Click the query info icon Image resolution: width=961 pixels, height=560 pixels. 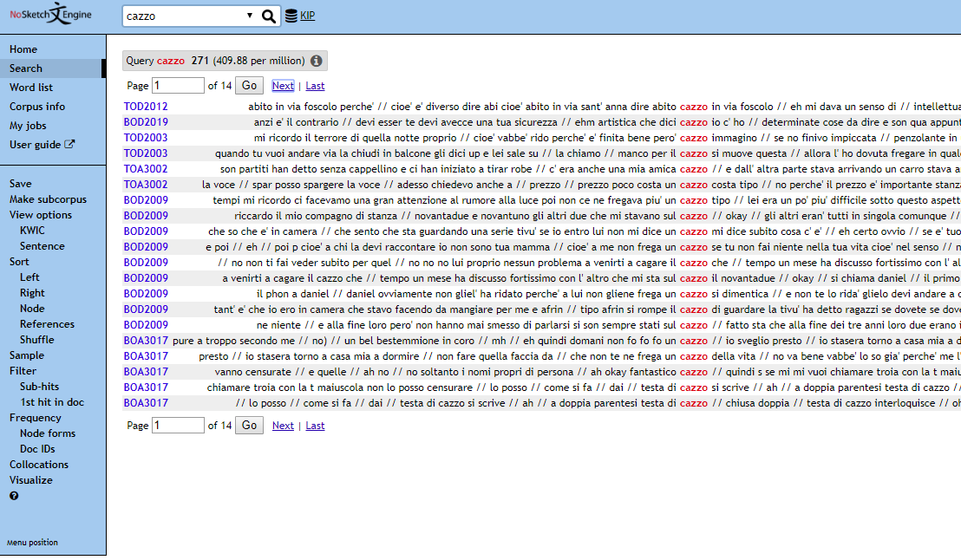[317, 61]
